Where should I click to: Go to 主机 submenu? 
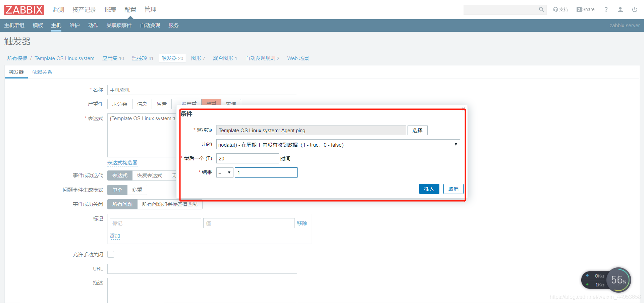coord(56,26)
